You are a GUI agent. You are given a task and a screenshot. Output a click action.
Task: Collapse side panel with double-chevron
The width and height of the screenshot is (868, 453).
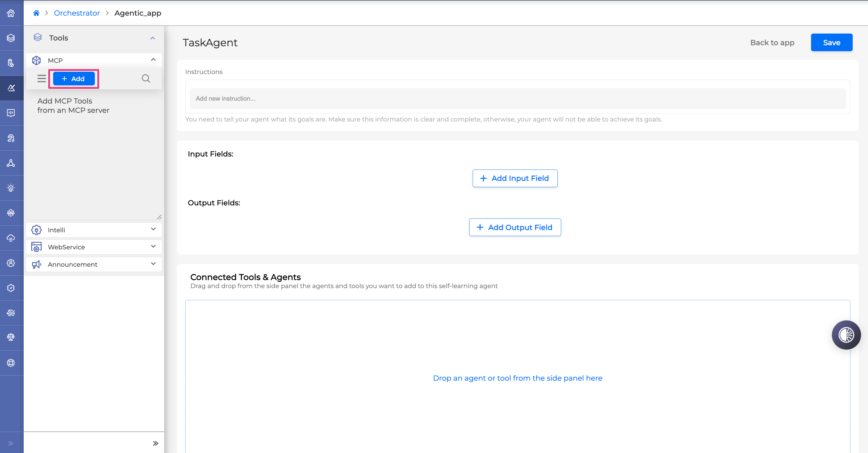click(x=155, y=443)
